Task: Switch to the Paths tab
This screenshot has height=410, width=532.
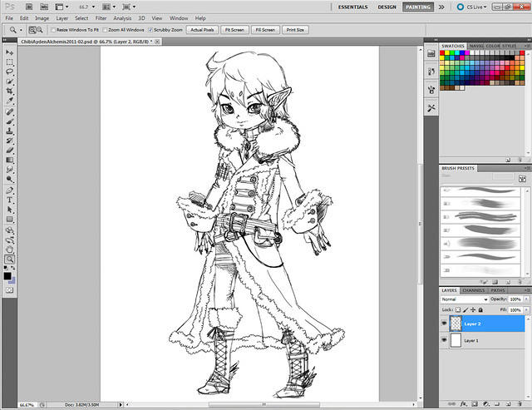Action: 498,290
